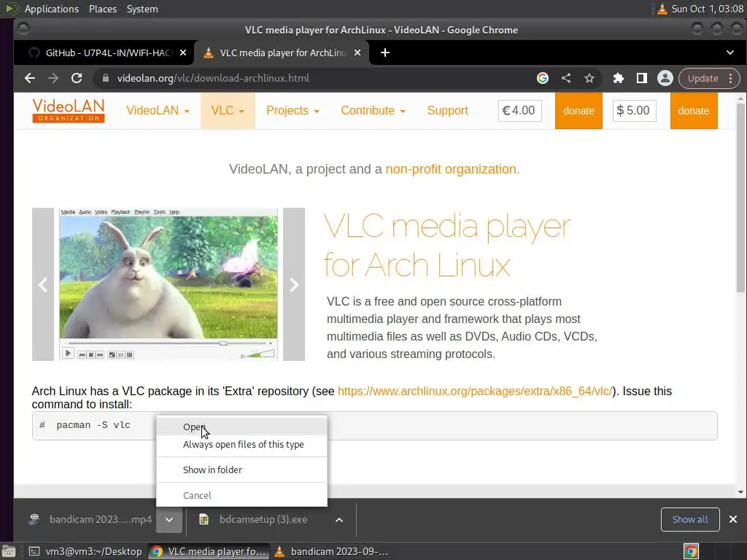
Task: Open the System menu
Action: [142, 9]
